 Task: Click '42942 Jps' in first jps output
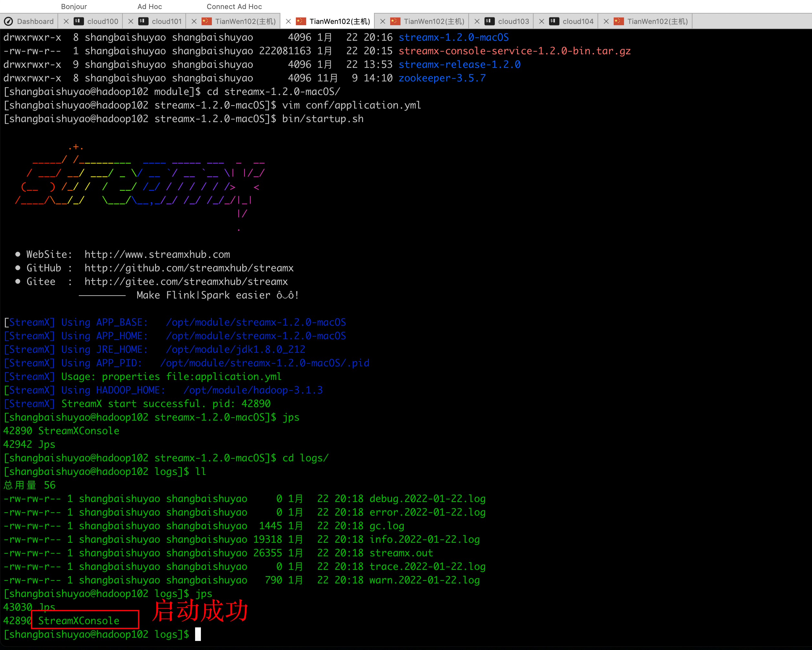[29, 444]
